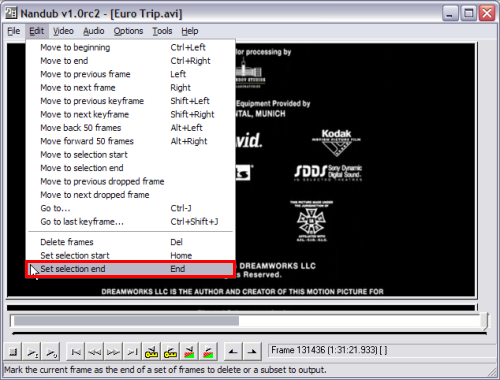500x380 pixels.
Task: Choose Go to last keyframe...
Action: click(x=130, y=222)
